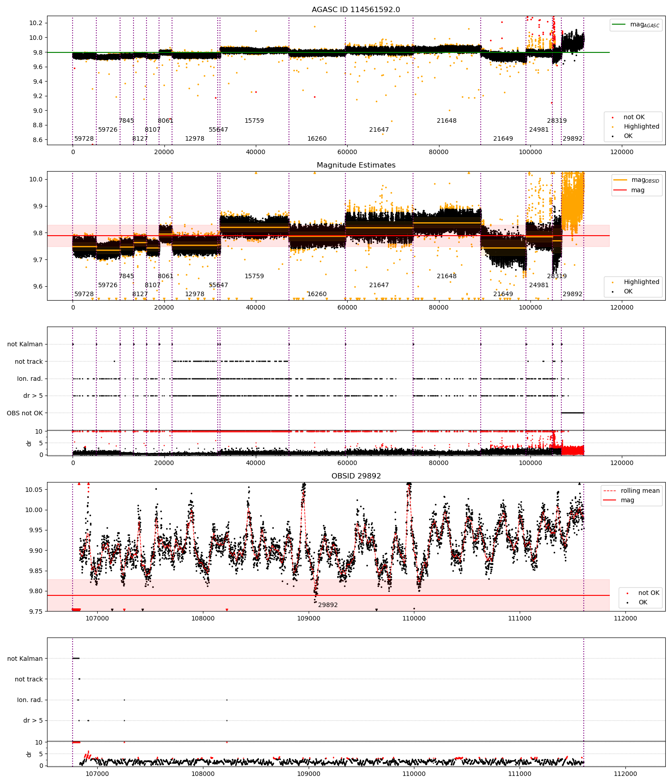
Task: Click the 29892 label inside OBSID 29892 panel
Action: click(328, 605)
